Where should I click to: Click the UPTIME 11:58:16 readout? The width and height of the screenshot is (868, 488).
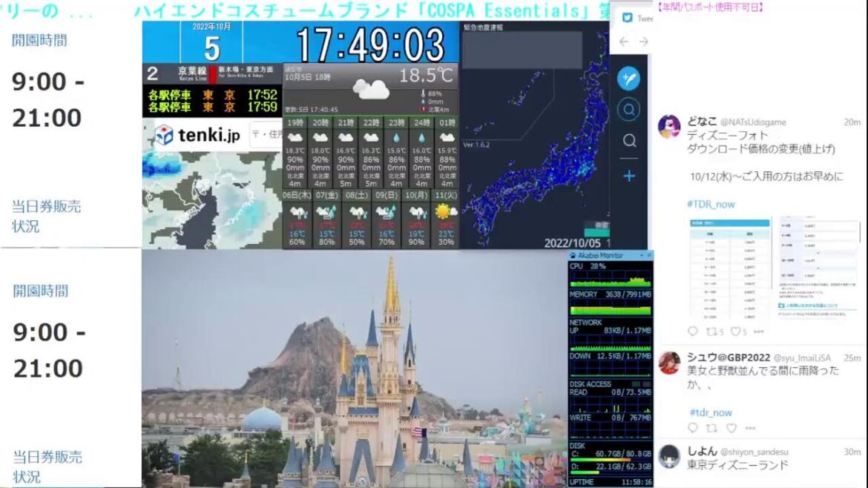coord(611,482)
